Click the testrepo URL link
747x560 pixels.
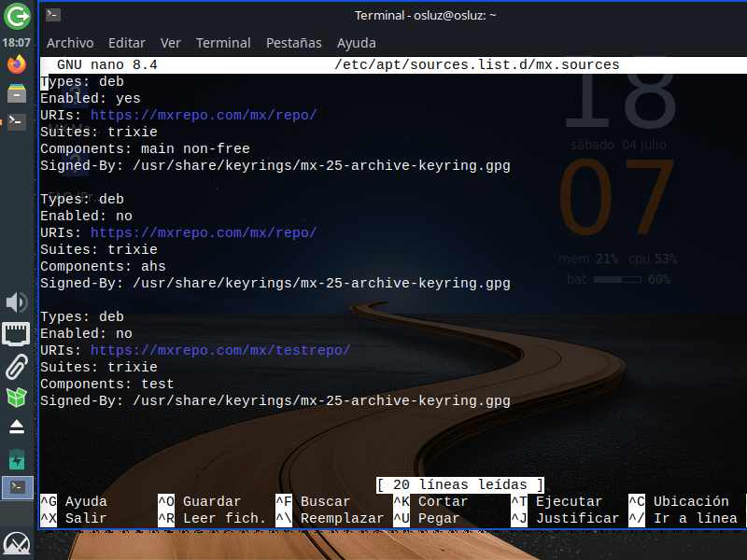[220, 351]
